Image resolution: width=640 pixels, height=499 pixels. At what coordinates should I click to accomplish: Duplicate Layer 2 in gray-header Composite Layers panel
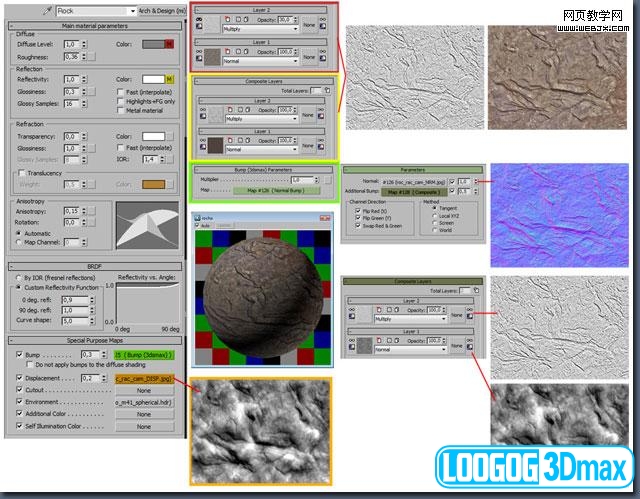(x=248, y=110)
